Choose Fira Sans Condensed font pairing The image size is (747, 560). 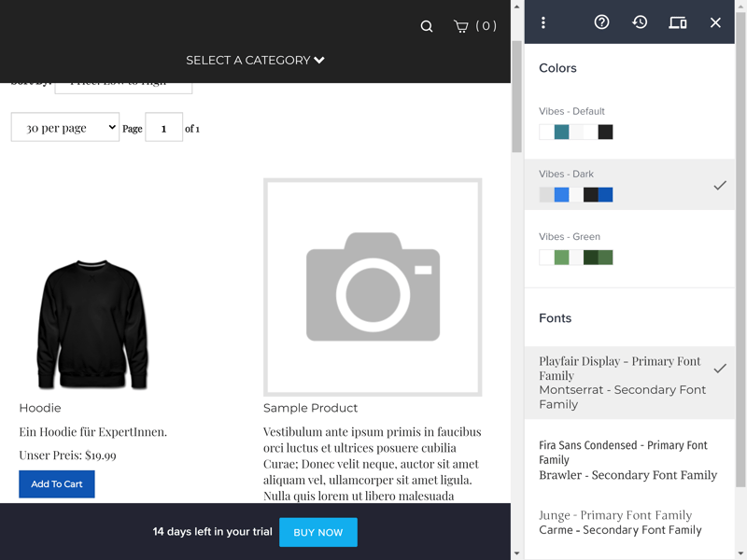[628, 460]
